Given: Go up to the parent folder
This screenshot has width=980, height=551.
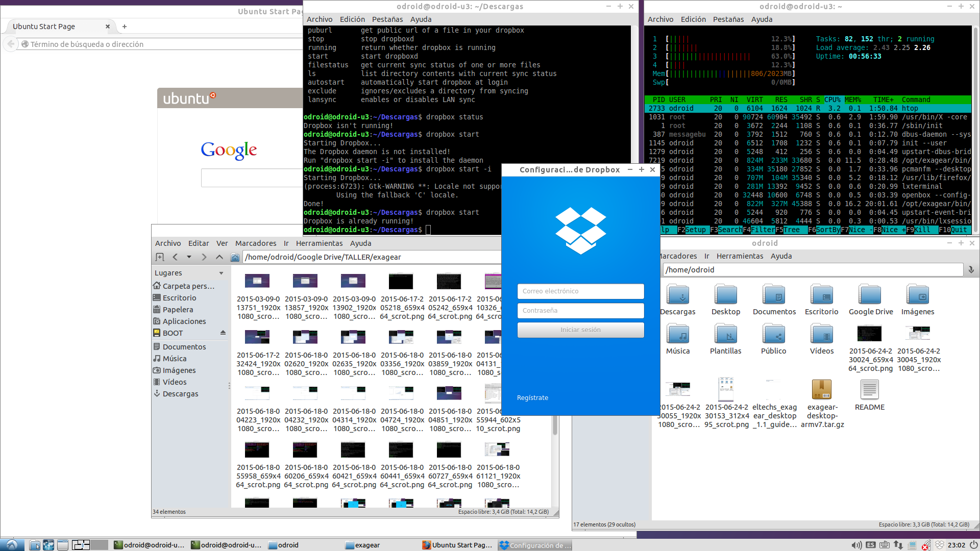Looking at the screenshot, I should pyautogui.click(x=219, y=257).
